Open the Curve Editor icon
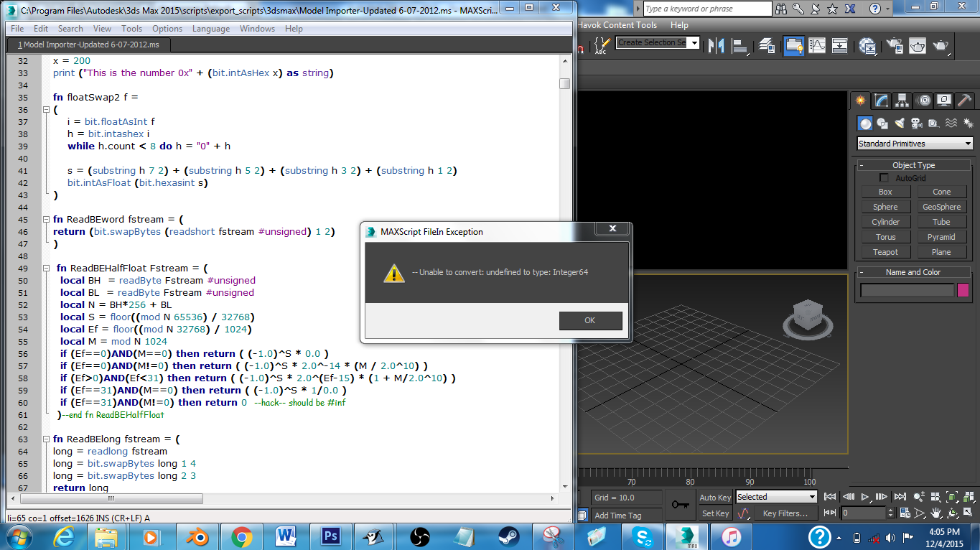980x550 pixels. click(x=817, y=46)
